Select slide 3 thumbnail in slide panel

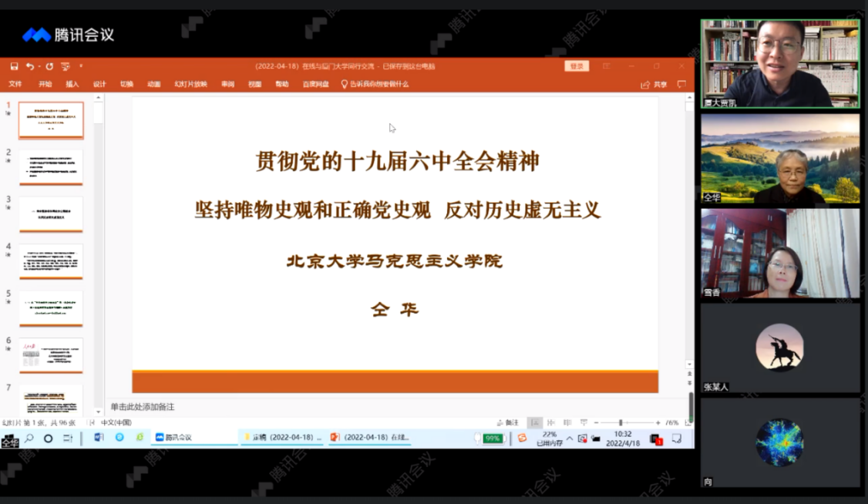tap(51, 213)
